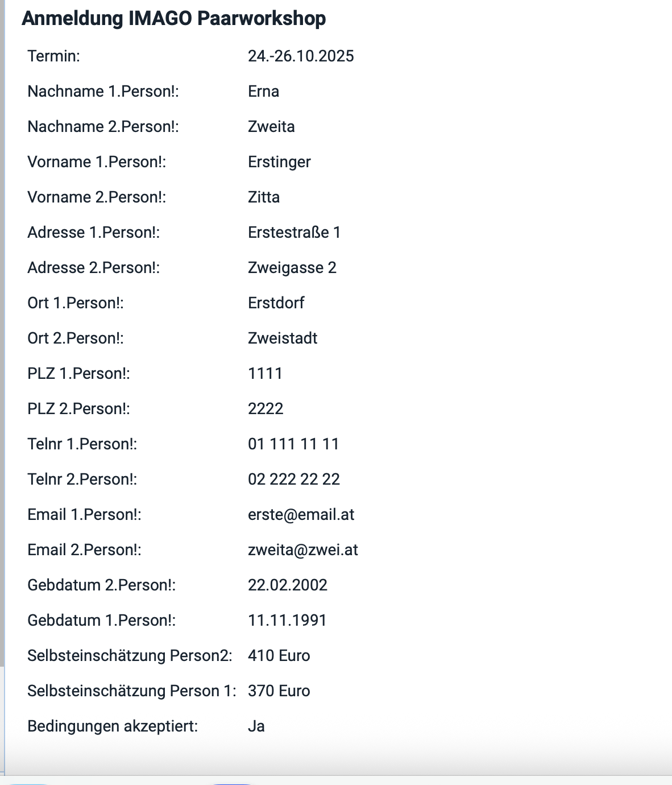The width and height of the screenshot is (672, 785).
Task: Select the surname value Erna
Action: 263,91
